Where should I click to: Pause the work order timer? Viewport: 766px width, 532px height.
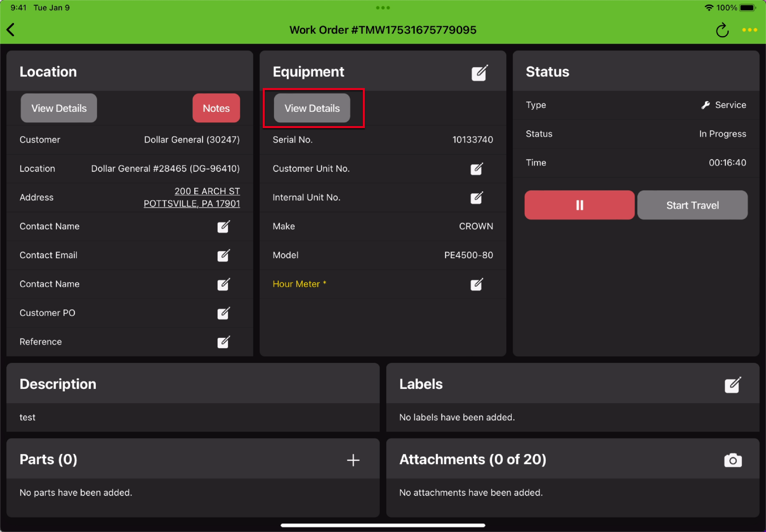point(579,205)
